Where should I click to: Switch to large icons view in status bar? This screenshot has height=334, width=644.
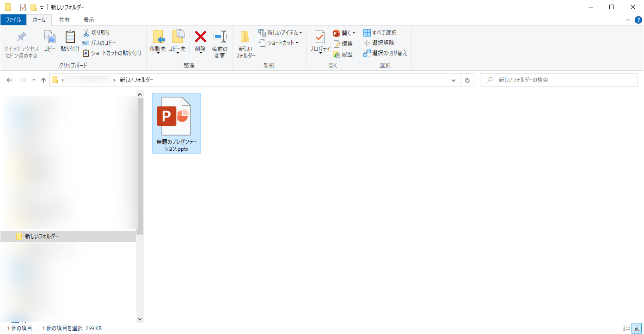pyautogui.click(x=637, y=328)
